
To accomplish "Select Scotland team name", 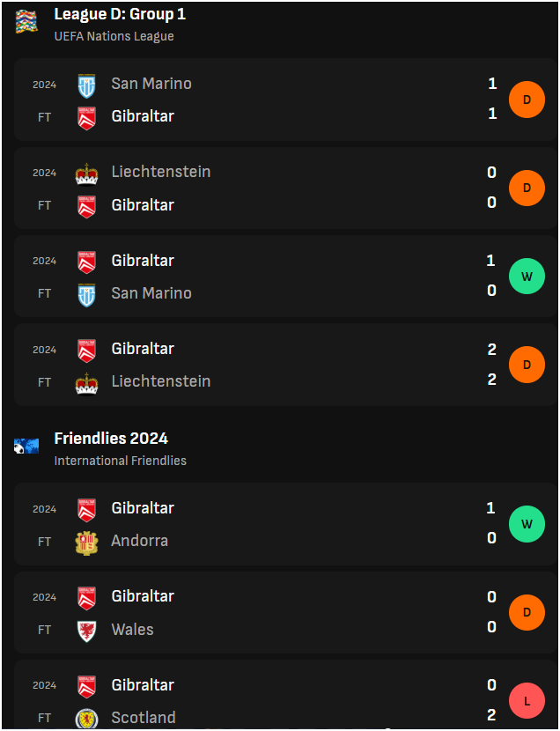I will [x=144, y=718].
